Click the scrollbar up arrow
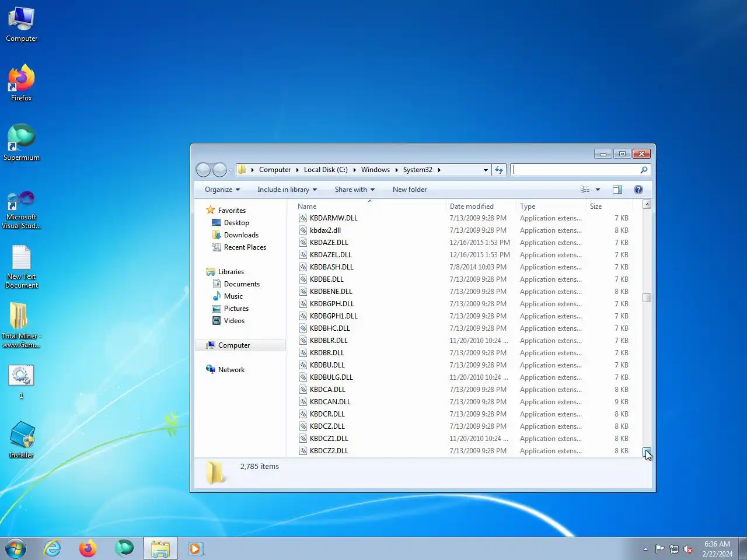Image resolution: width=747 pixels, height=560 pixels. point(647,204)
